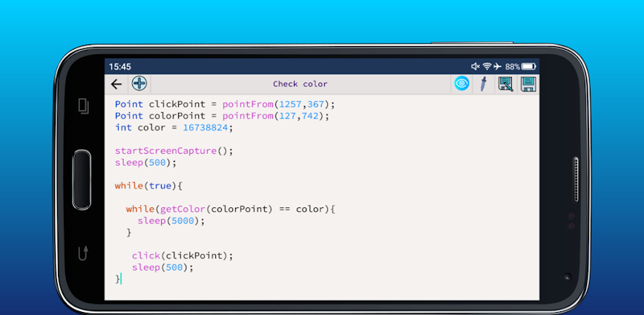The width and height of the screenshot is (644, 315).
Task: Tap the phone's hardware back key
Action: (84, 253)
